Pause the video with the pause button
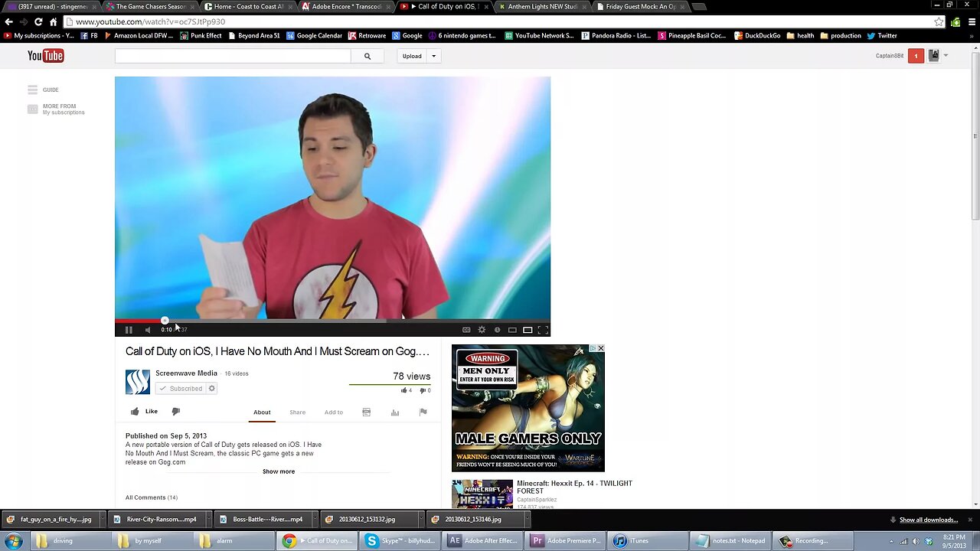This screenshot has height=551, width=980. tap(129, 330)
